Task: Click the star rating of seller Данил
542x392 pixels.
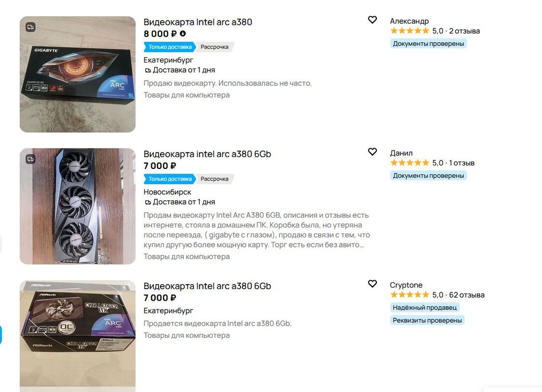Action: click(x=409, y=163)
